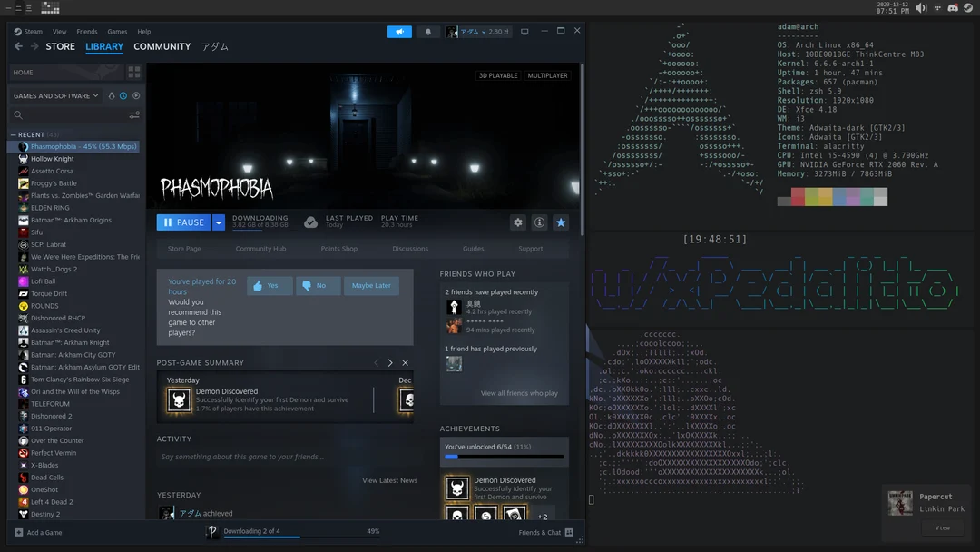Check notifications via the bell icon
This screenshot has height=552, width=980.
click(427, 31)
